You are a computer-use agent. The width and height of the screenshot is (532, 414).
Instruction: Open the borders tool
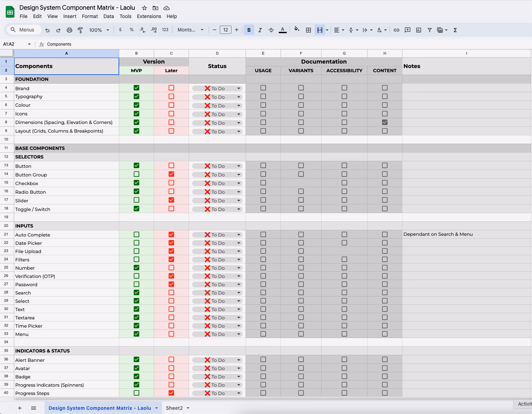pyautogui.click(x=308, y=30)
